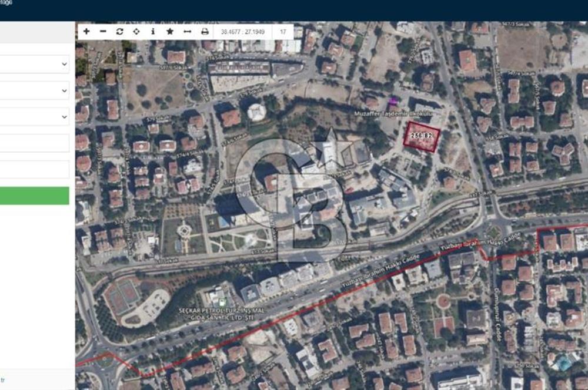
Task: Click the first empty text input field
Action: pos(32,142)
